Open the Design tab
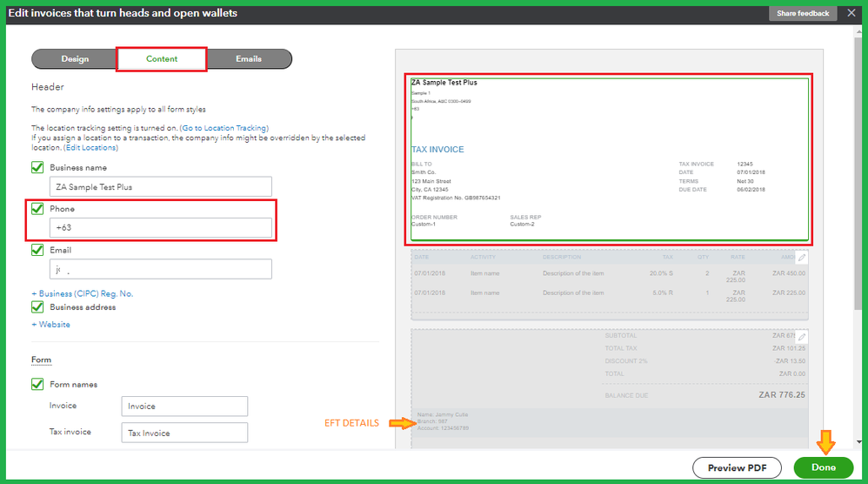The image size is (868, 484). [x=75, y=58]
